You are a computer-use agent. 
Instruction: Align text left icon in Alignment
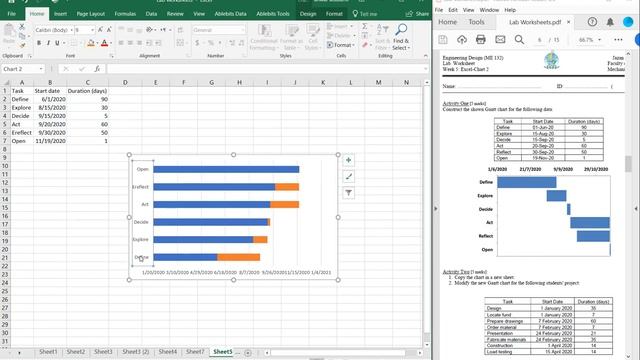[x=121, y=43]
